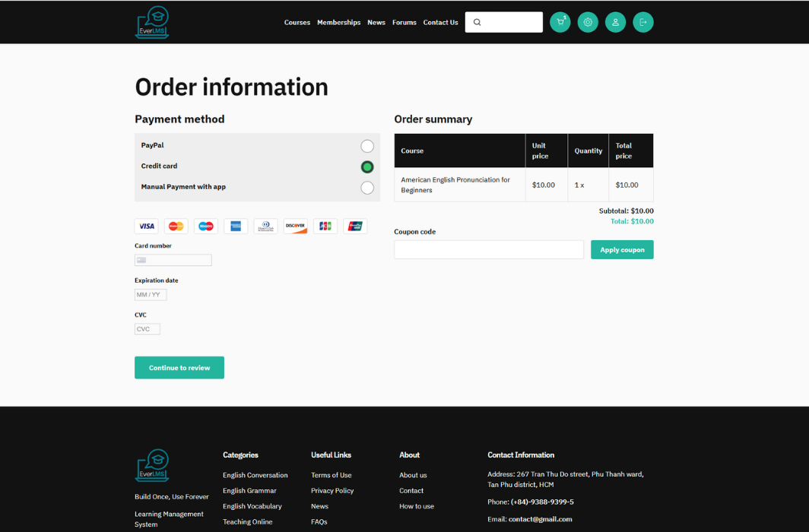Click the Visa card icon

pyautogui.click(x=147, y=226)
